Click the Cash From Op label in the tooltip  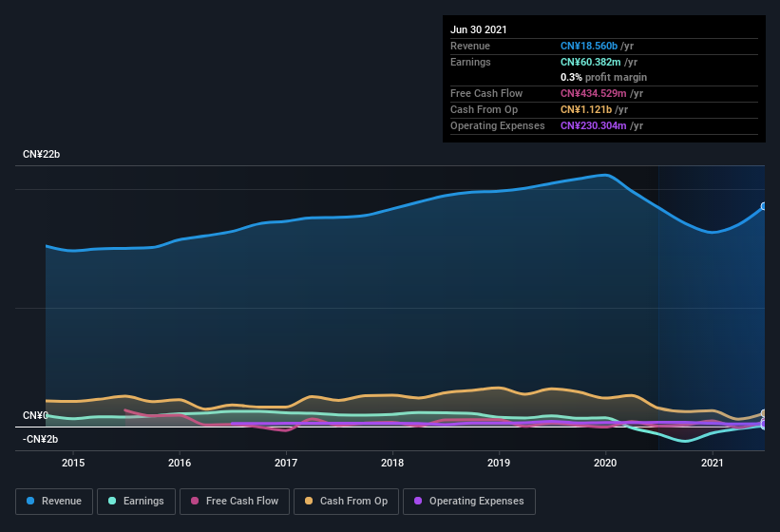click(484, 109)
